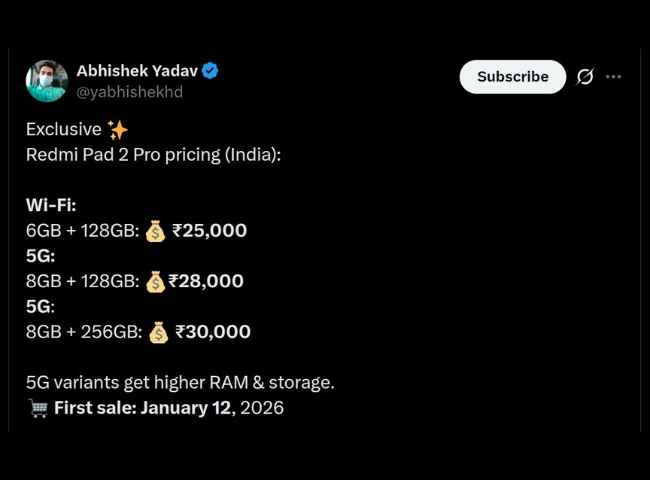The height and width of the screenshot is (480, 650).
Task: Click the ₹30,000 price text
Action: pyautogui.click(x=213, y=332)
